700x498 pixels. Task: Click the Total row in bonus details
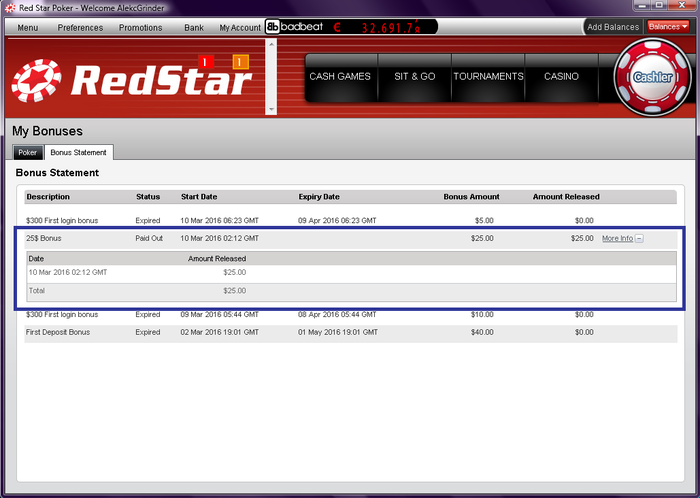(352, 291)
